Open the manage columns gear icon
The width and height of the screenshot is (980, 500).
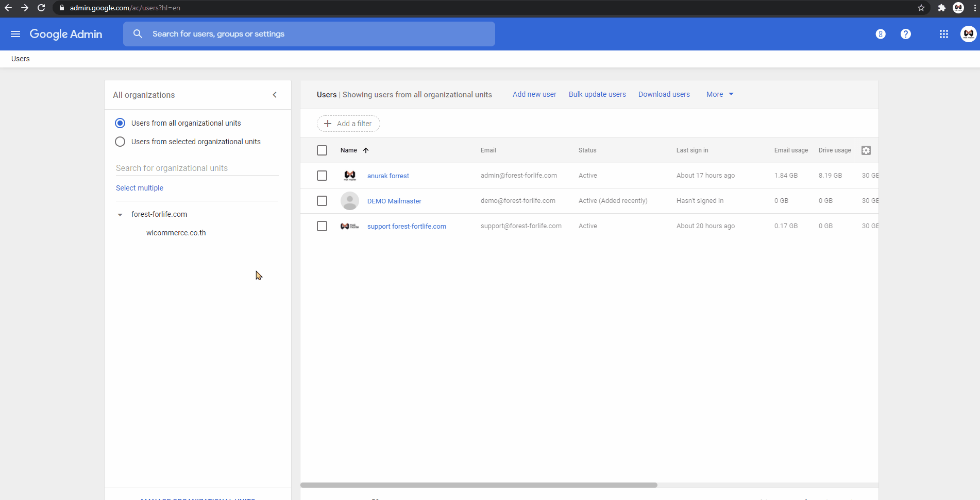tap(866, 150)
